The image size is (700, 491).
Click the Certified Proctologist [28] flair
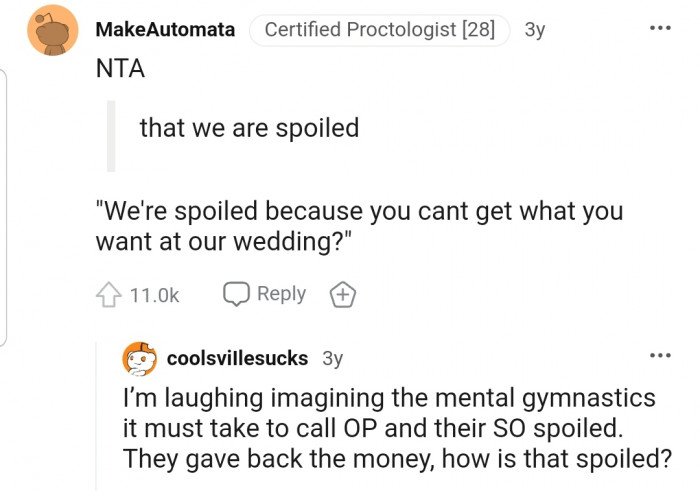[379, 29]
